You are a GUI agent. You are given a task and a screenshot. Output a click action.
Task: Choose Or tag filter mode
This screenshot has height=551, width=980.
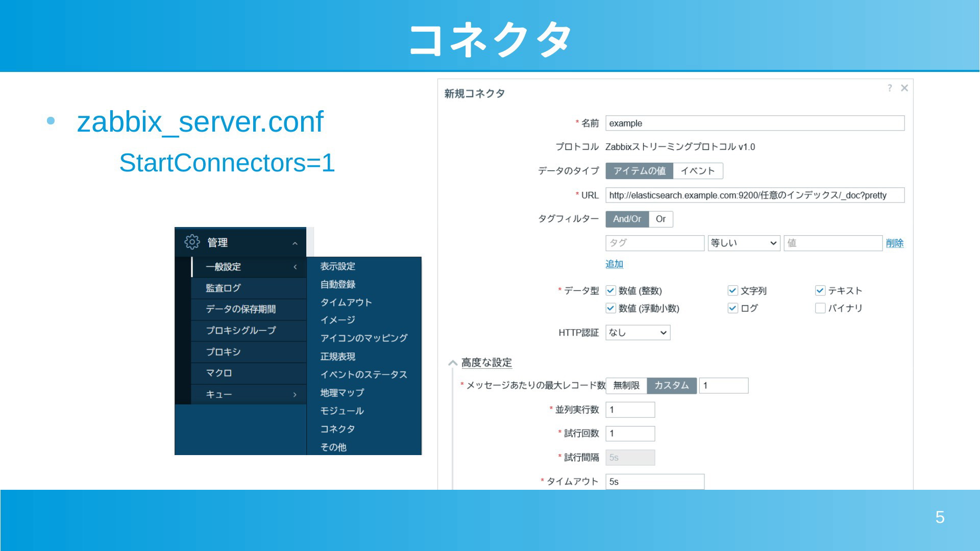pyautogui.click(x=660, y=219)
